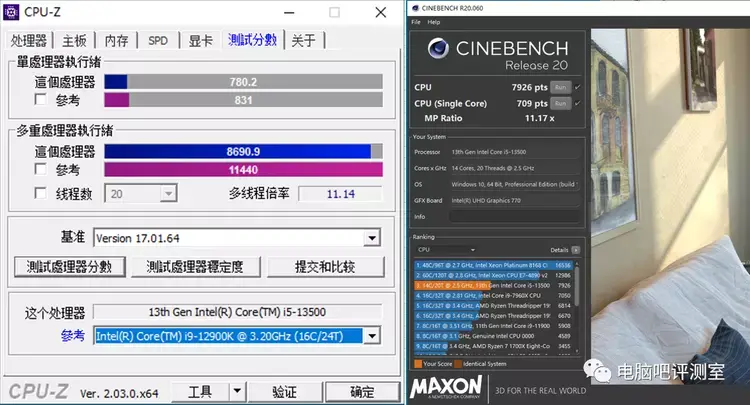Click the Identical System legend swatch
The height and width of the screenshot is (405, 750).
[458, 364]
